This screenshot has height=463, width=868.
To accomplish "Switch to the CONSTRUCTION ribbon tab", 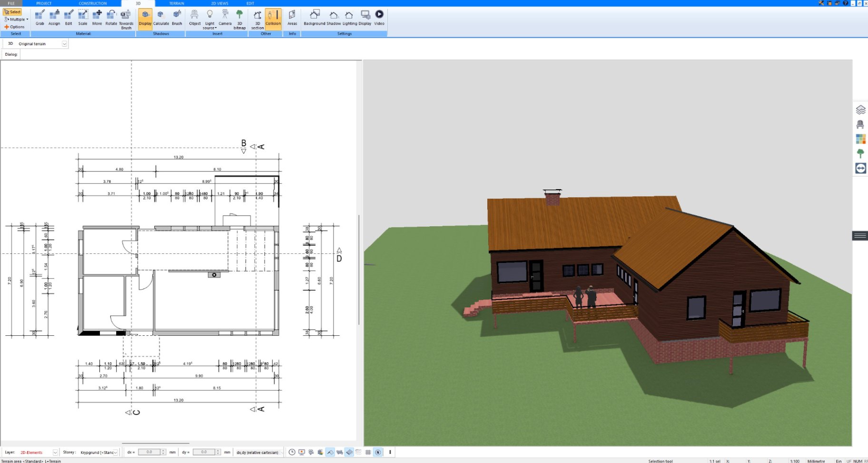I will coord(93,3).
